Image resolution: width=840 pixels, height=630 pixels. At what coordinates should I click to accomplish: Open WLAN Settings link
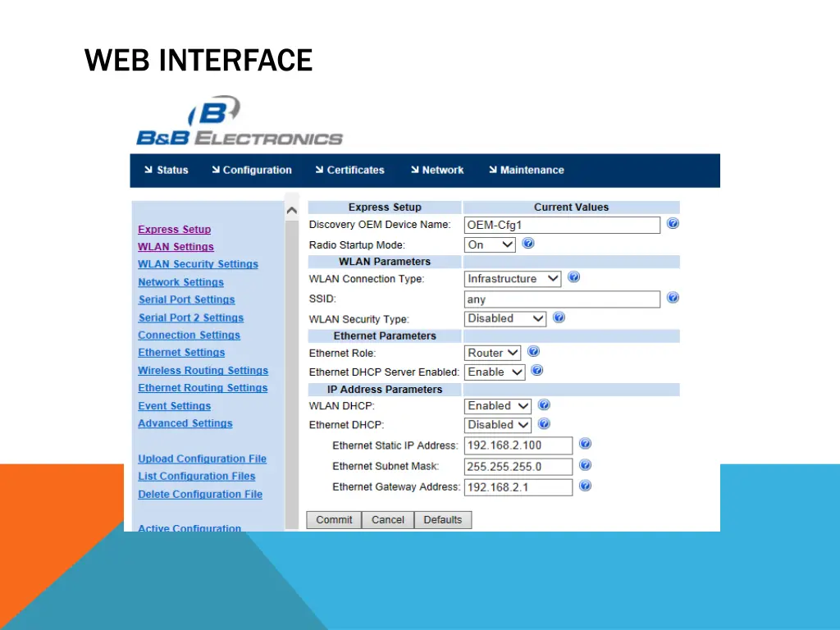176,246
